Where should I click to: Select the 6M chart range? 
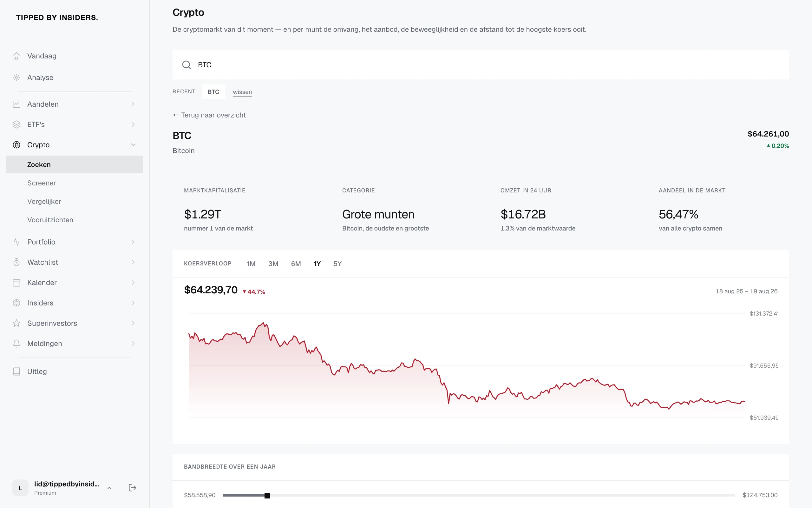[296, 264]
